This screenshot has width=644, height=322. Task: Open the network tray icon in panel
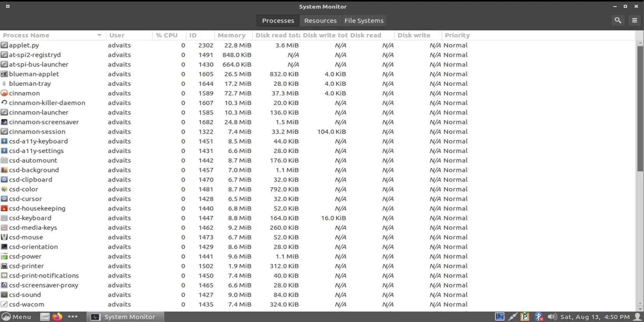(512, 317)
